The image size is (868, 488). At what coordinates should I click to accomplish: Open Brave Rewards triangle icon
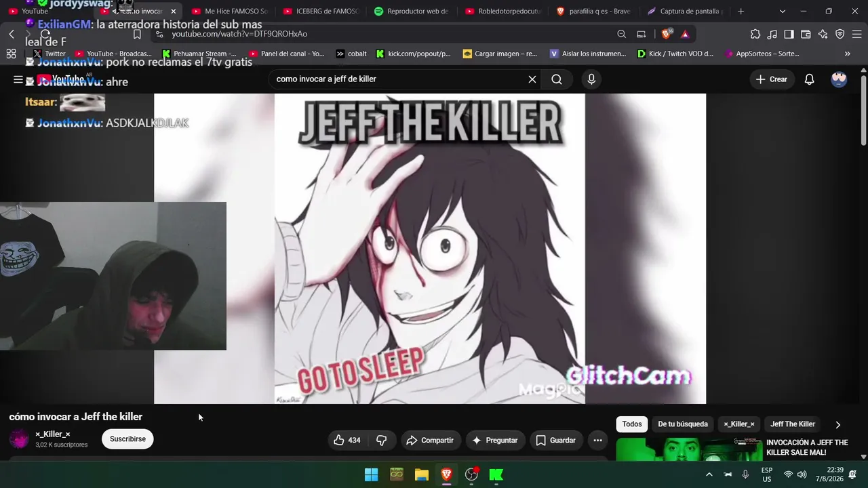[685, 34]
